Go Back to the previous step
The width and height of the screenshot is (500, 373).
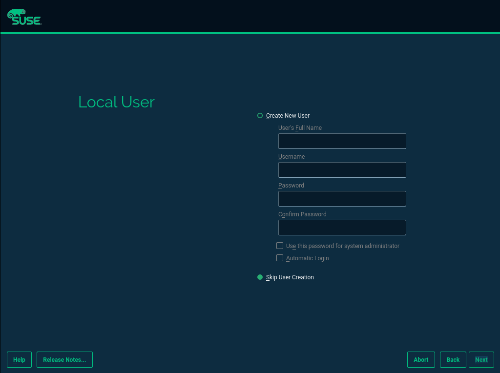click(453, 360)
